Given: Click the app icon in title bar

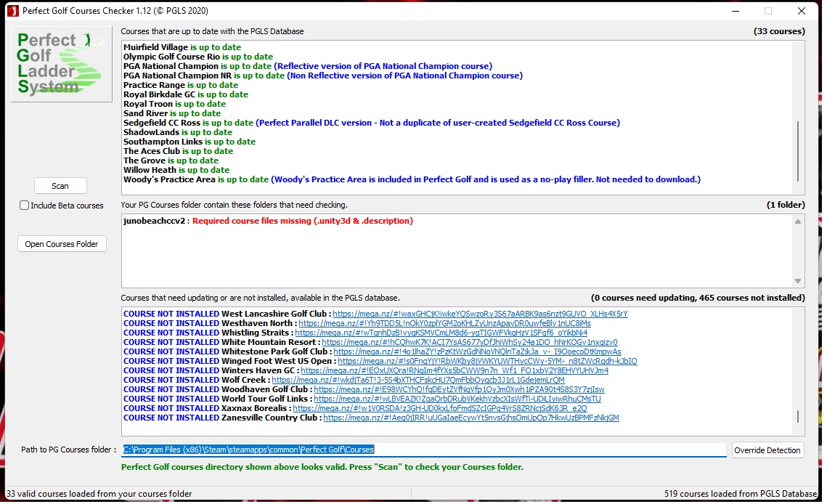Looking at the screenshot, I should (x=10, y=11).
